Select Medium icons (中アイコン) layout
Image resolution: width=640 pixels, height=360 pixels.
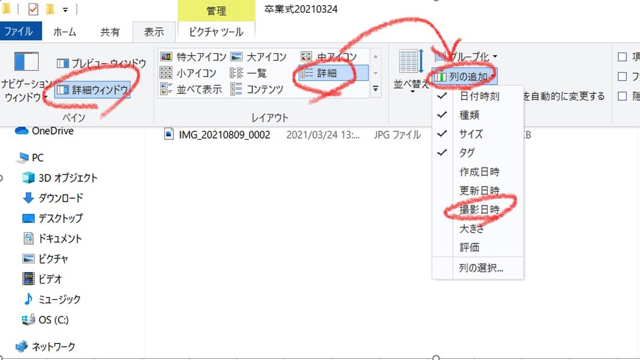(329, 57)
